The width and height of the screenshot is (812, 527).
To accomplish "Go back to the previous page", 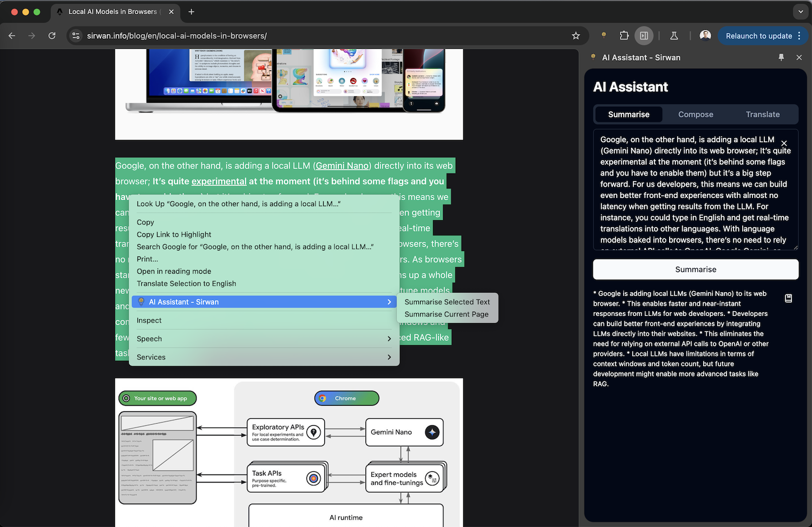I will [x=12, y=36].
